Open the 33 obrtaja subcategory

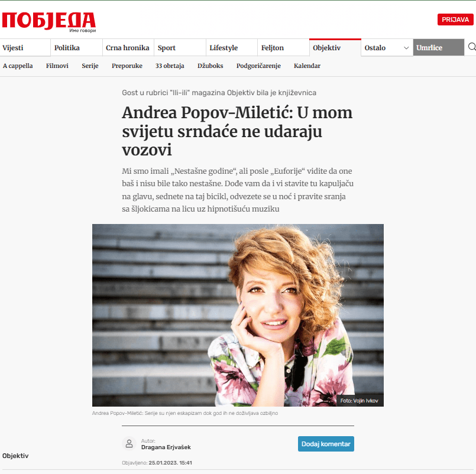(170, 66)
